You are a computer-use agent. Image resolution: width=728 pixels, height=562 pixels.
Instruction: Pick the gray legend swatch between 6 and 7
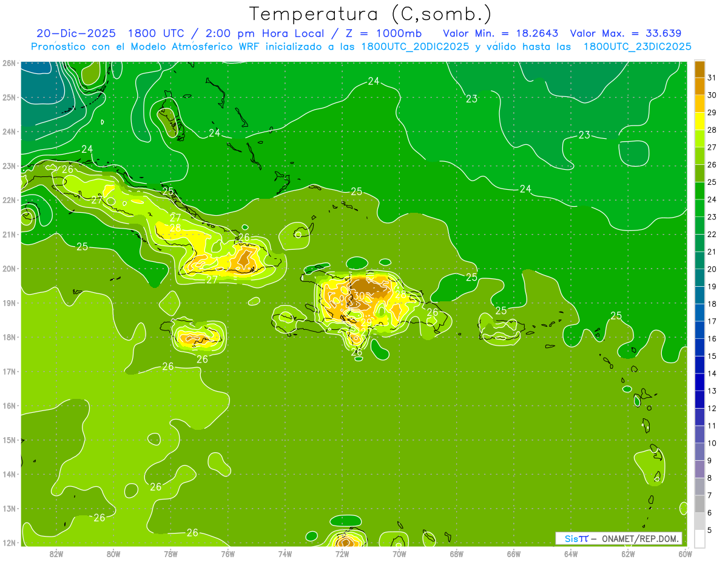(699, 504)
